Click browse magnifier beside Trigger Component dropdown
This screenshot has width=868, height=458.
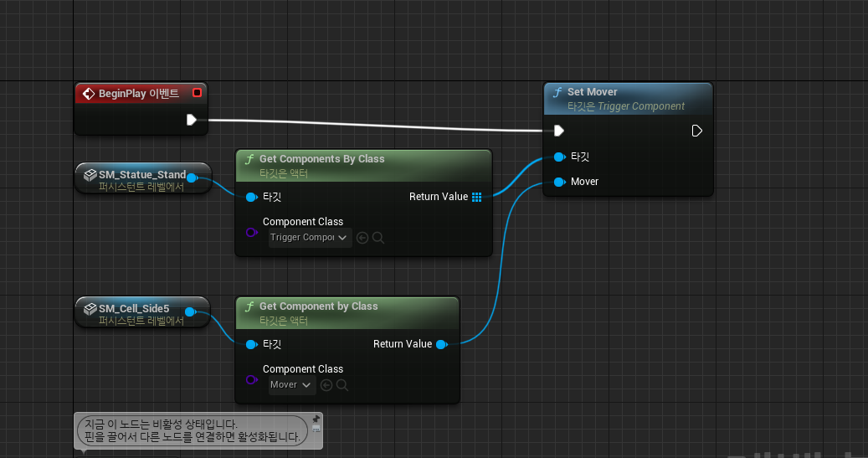click(x=378, y=238)
